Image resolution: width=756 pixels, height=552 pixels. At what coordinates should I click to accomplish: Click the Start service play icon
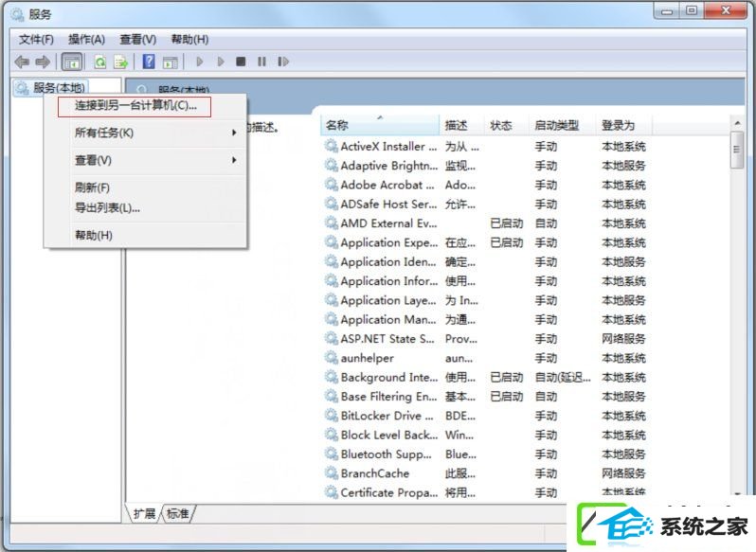point(200,62)
